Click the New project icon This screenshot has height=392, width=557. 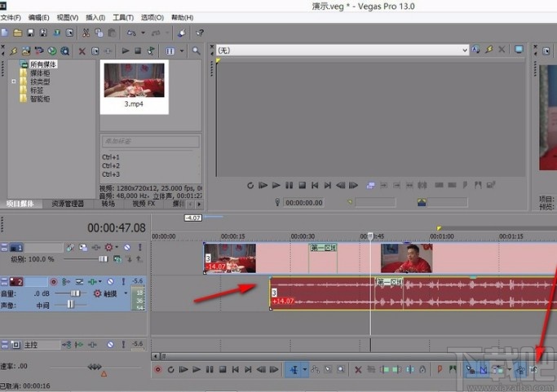[x=5, y=33]
